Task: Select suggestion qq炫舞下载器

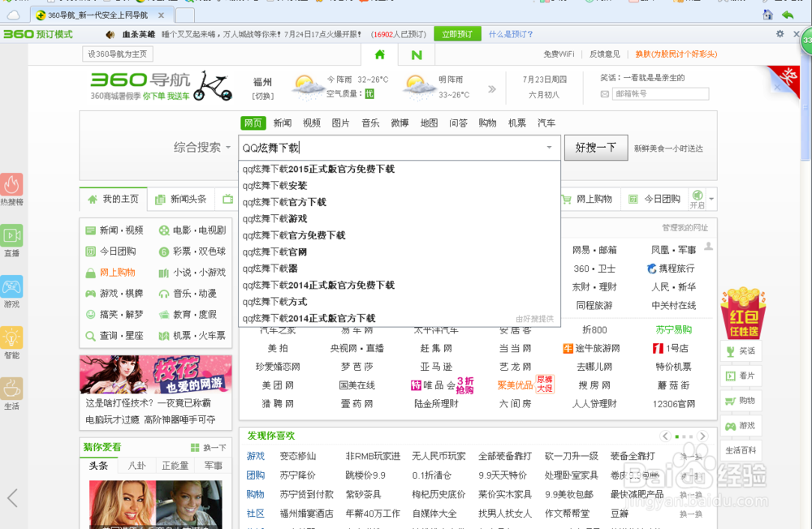Action: pyautogui.click(x=400, y=268)
